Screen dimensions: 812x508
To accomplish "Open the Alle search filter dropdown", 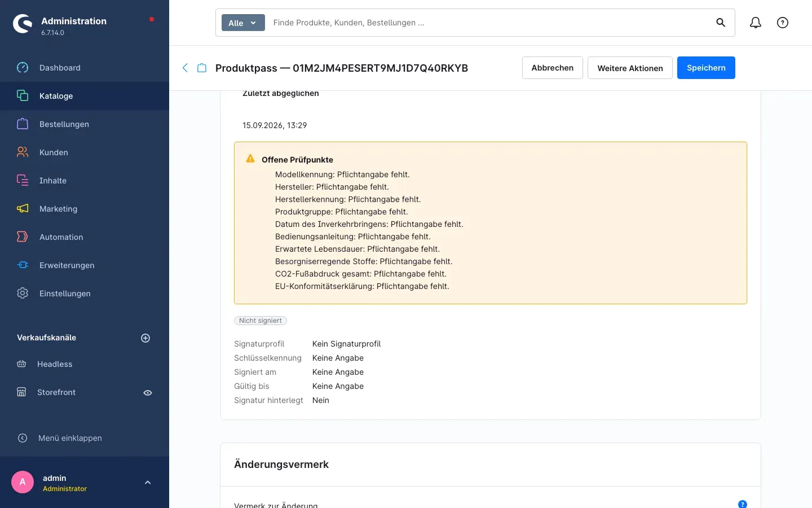I will tap(243, 23).
